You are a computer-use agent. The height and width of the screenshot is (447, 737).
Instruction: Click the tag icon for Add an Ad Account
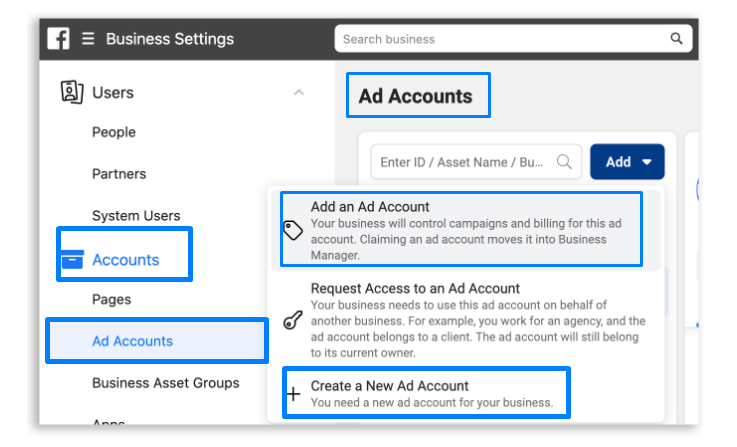point(293,230)
